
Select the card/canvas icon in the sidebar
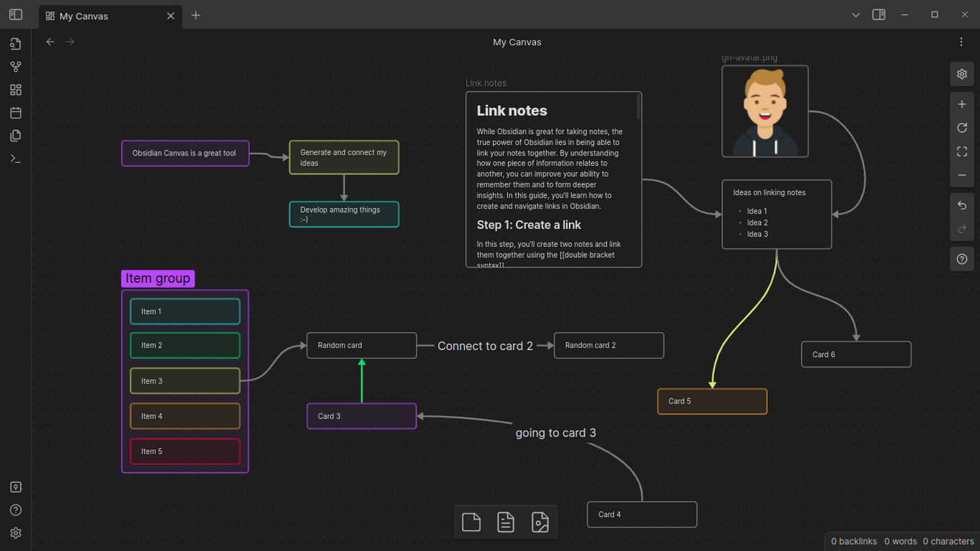(15, 89)
